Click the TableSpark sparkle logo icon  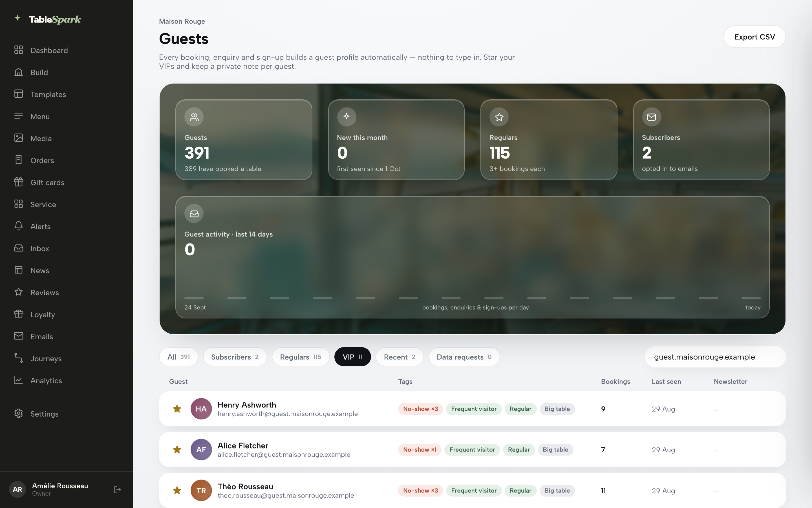click(17, 18)
